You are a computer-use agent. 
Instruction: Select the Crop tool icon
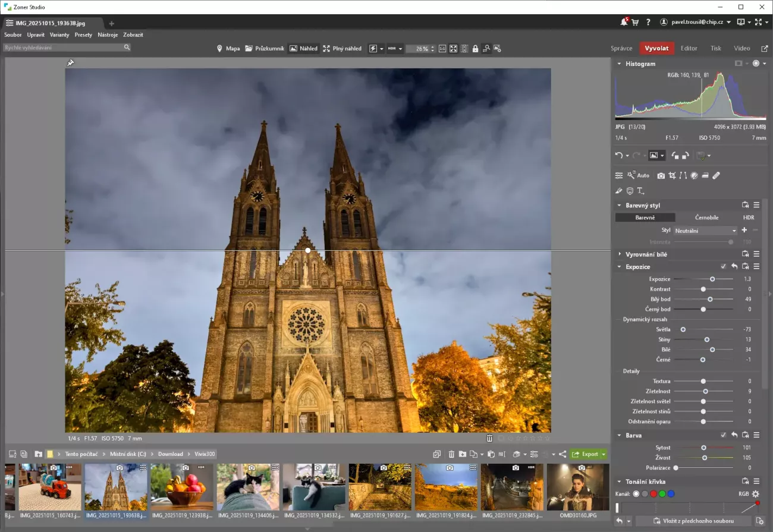(672, 175)
